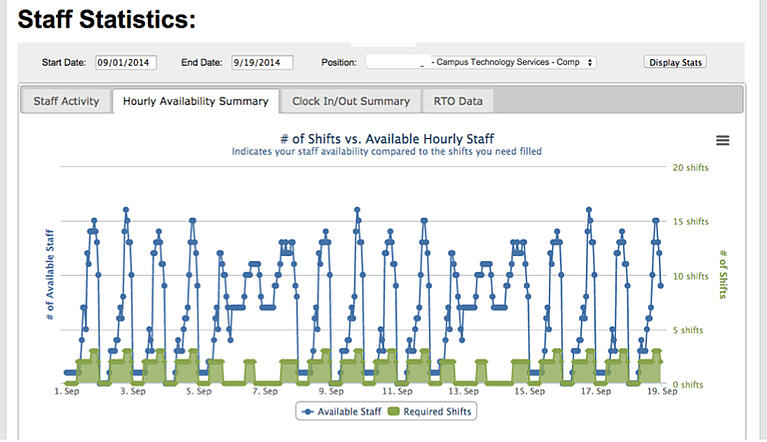Switch to the Staff Activity tab
This screenshot has width=767, height=442.
[66, 101]
